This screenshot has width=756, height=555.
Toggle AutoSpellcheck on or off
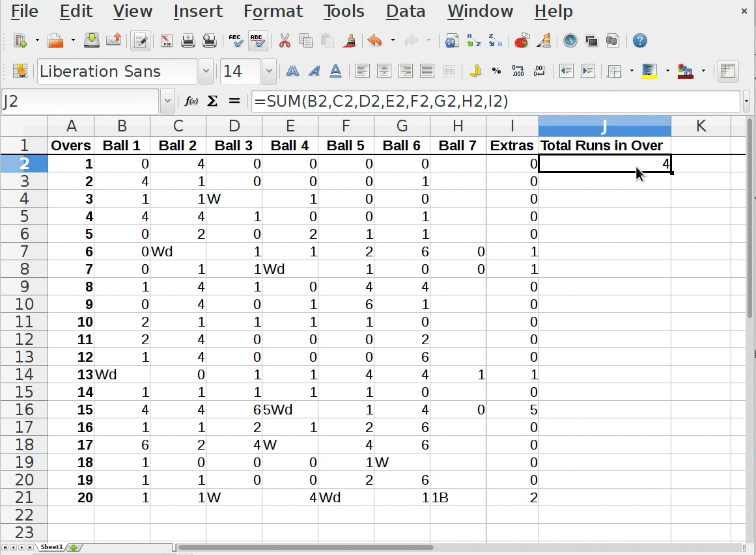click(x=258, y=41)
